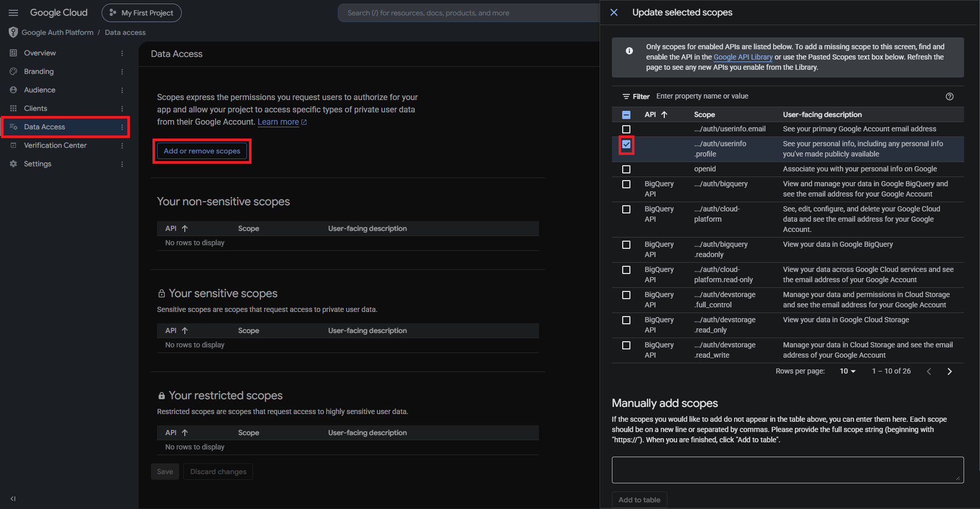Open the My First Project picker
Screen dimensions: 980x509
(x=142, y=13)
